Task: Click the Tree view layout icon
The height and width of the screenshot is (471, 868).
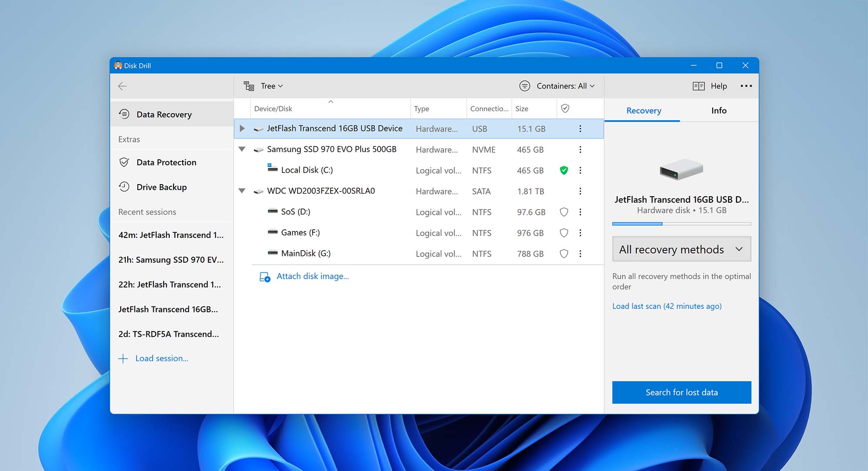Action: coord(249,86)
